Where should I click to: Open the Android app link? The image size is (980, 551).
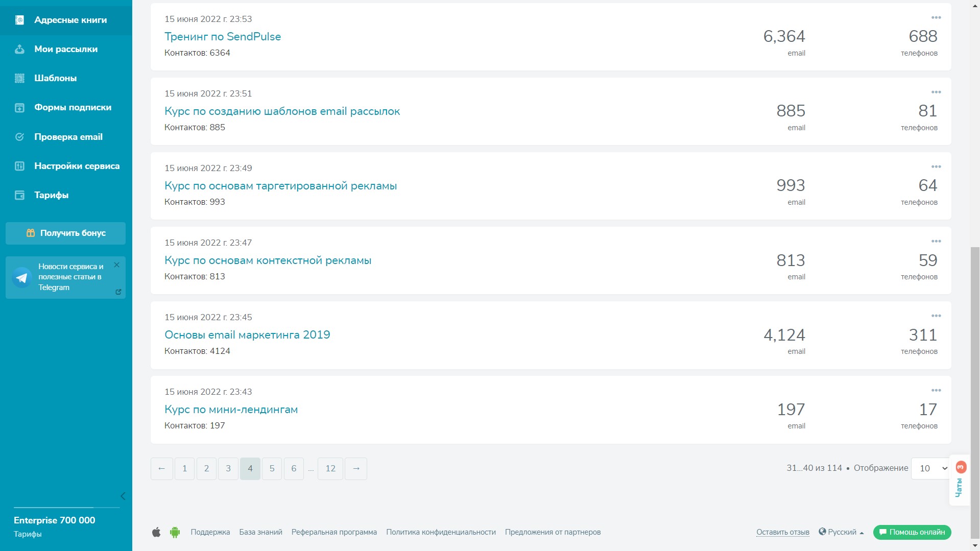pos(175,532)
